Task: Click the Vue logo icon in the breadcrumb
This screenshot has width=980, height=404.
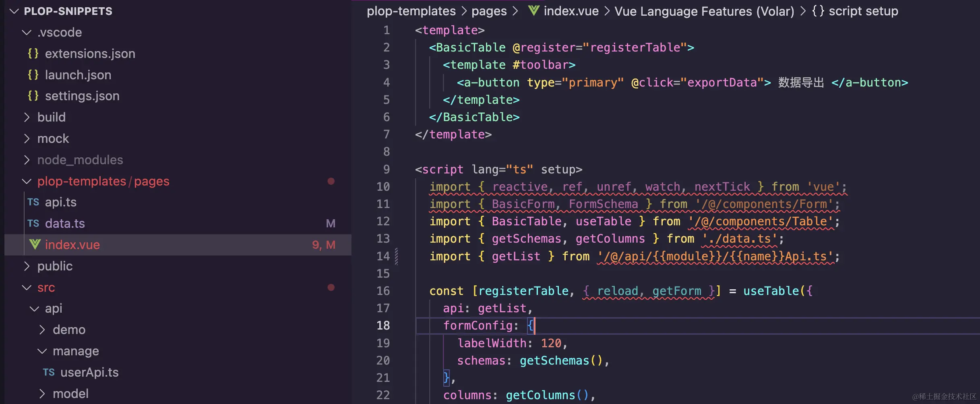Action: point(533,11)
